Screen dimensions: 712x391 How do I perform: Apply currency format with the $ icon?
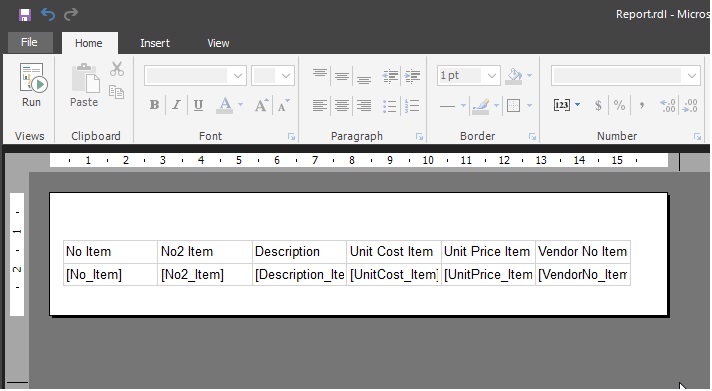(598, 106)
